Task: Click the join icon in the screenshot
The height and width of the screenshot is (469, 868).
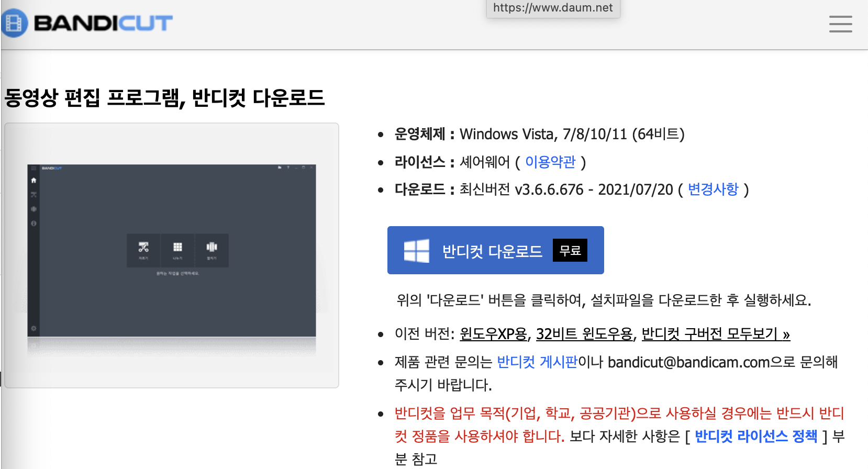Action: click(x=212, y=247)
